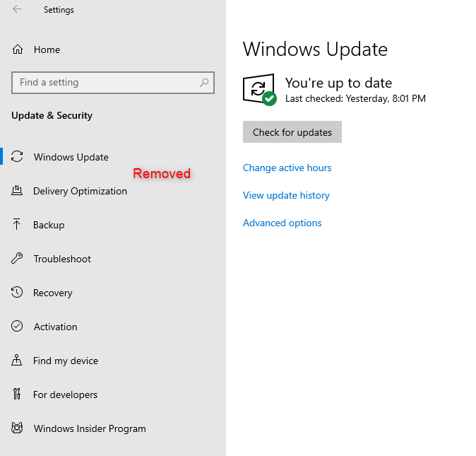Image resolution: width=476 pixels, height=456 pixels.
Task: Click the Find my device icon
Action: 17,360
